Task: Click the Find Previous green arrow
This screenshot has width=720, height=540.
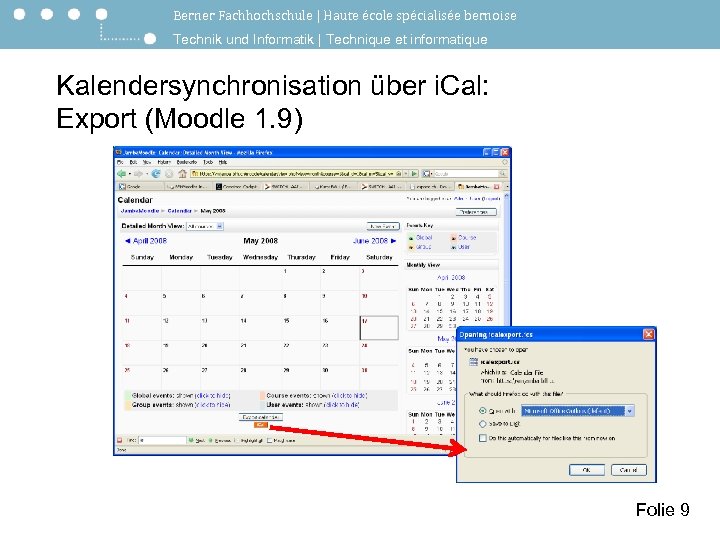Action: (211, 440)
